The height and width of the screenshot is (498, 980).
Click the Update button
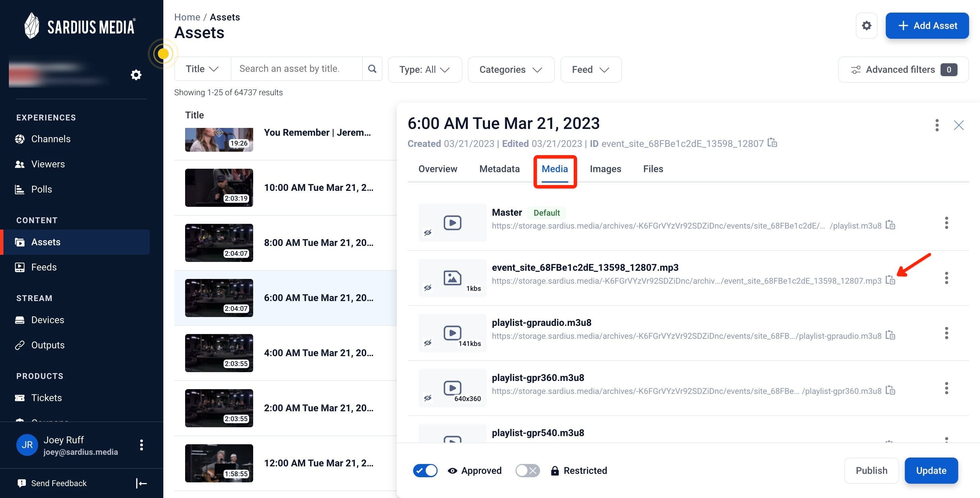tap(931, 470)
